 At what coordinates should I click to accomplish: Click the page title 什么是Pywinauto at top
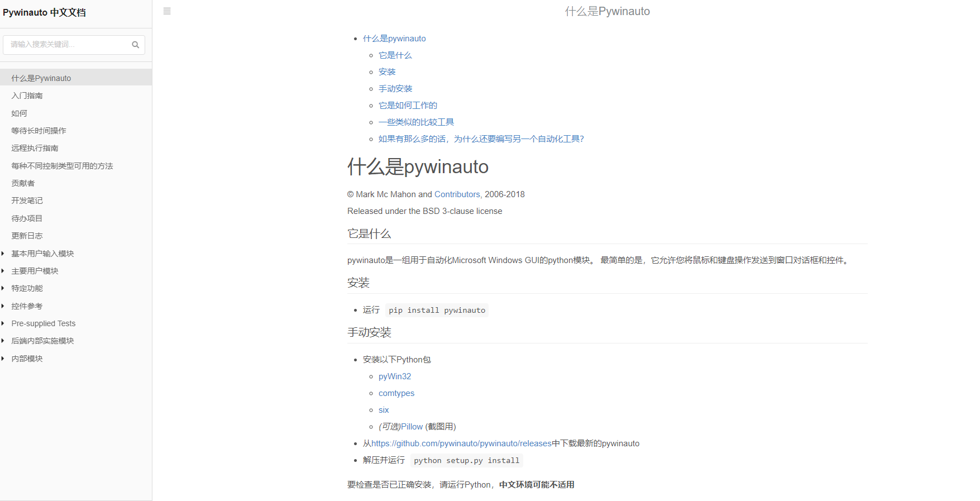pyautogui.click(x=608, y=11)
